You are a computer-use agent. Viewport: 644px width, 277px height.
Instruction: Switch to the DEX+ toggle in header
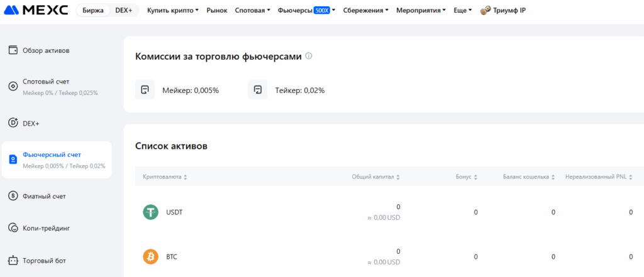point(124,10)
